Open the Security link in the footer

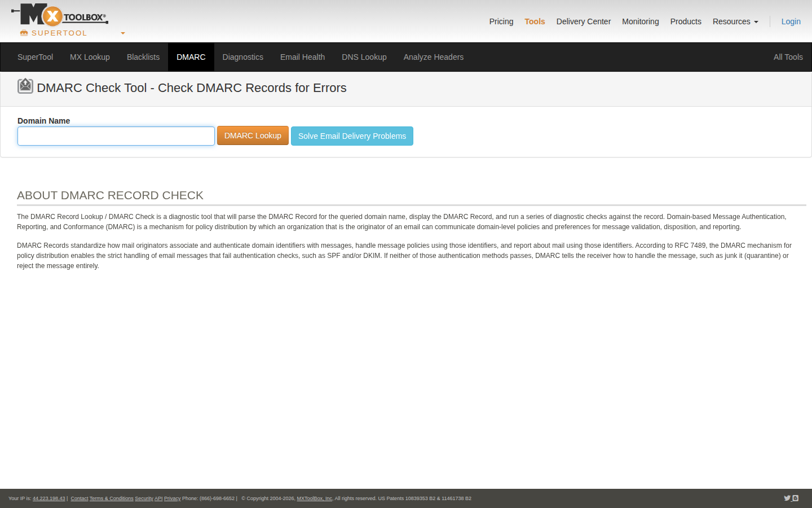pyautogui.click(x=144, y=498)
